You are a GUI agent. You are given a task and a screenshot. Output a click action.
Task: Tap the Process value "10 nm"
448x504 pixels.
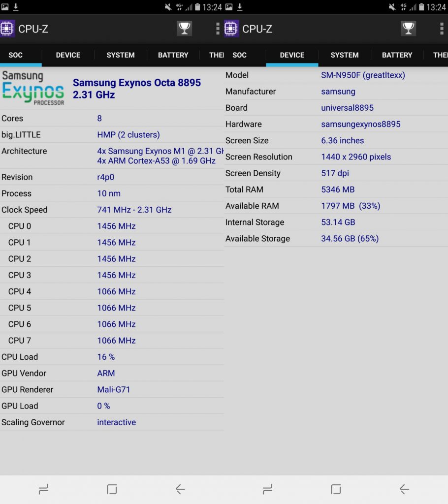click(109, 193)
